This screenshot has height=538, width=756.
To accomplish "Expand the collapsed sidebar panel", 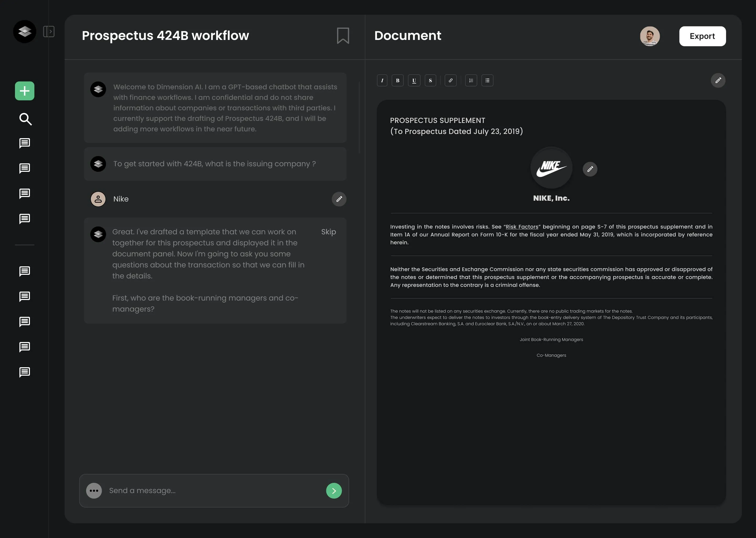I will (49, 31).
